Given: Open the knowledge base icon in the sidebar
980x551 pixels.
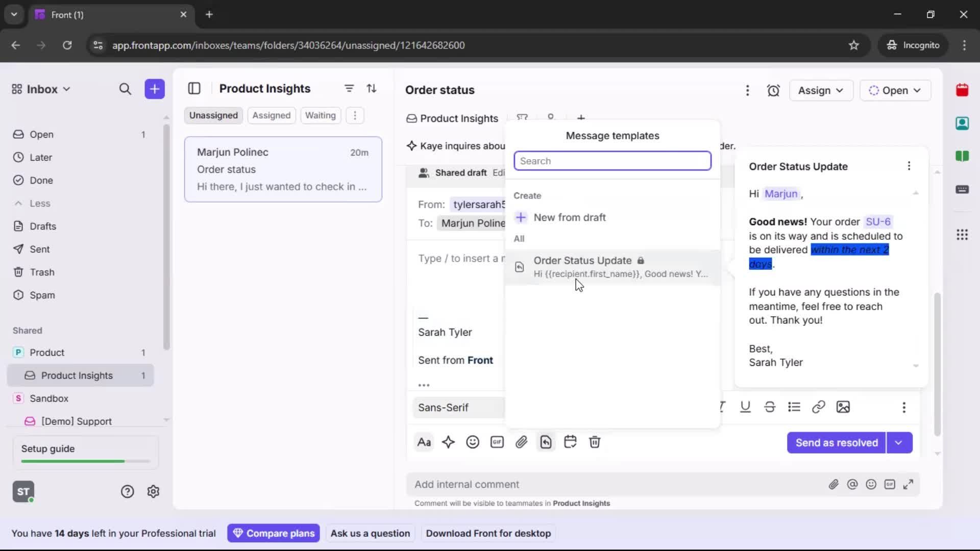Looking at the screenshot, I should coord(963,157).
